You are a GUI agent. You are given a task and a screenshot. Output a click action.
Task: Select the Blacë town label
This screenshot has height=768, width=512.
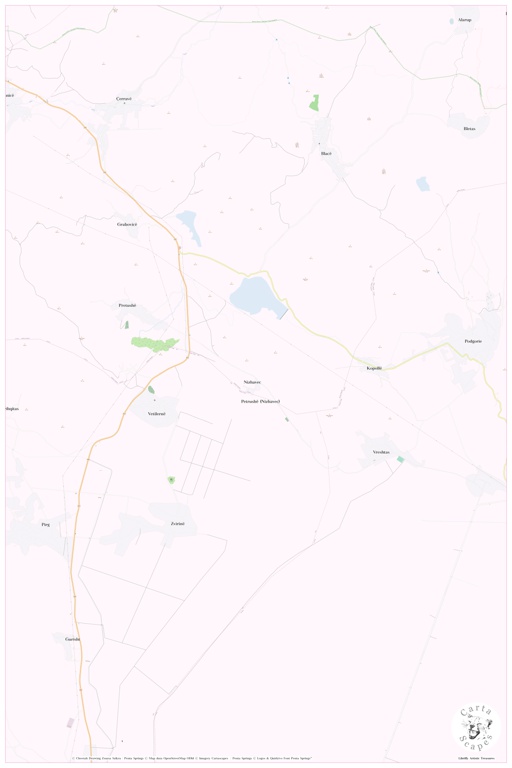pos(326,153)
